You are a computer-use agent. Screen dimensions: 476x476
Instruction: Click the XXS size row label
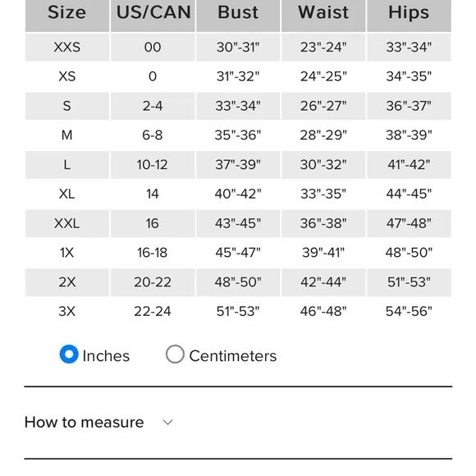tap(67, 47)
